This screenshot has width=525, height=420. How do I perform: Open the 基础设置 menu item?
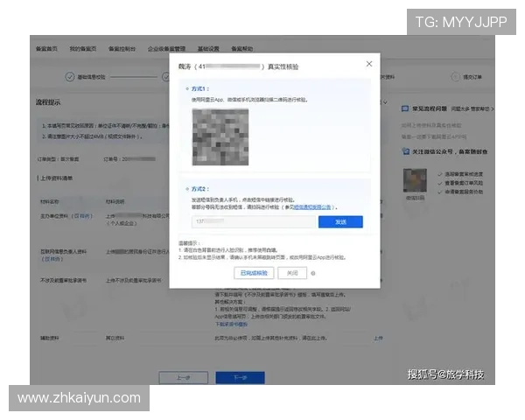[x=208, y=49]
